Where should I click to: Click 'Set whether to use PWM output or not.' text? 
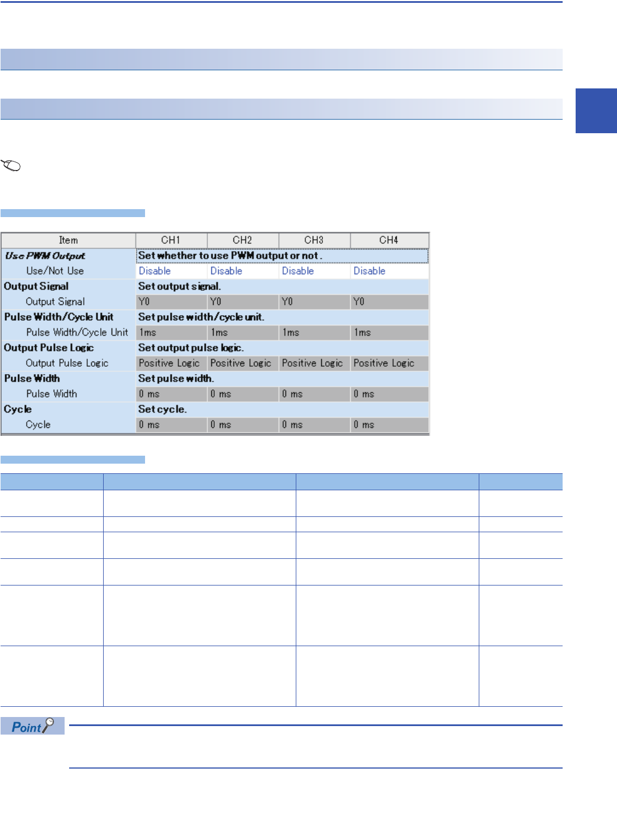click(x=230, y=256)
